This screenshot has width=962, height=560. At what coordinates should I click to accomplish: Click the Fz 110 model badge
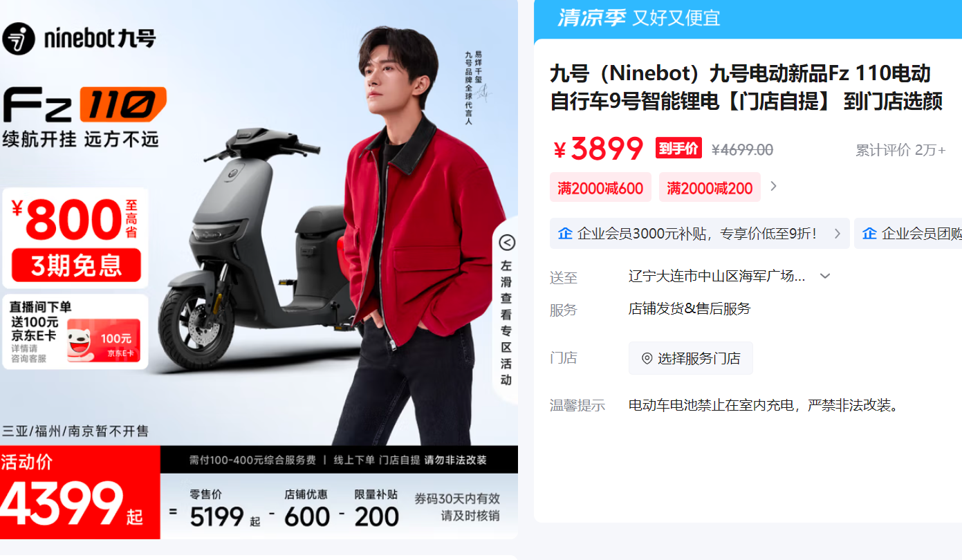[84, 106]
